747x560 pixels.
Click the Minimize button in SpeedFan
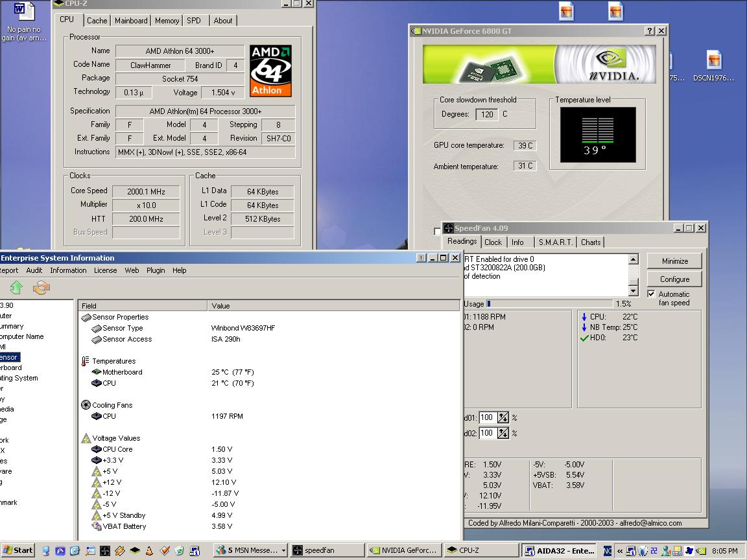coord(674,261)
